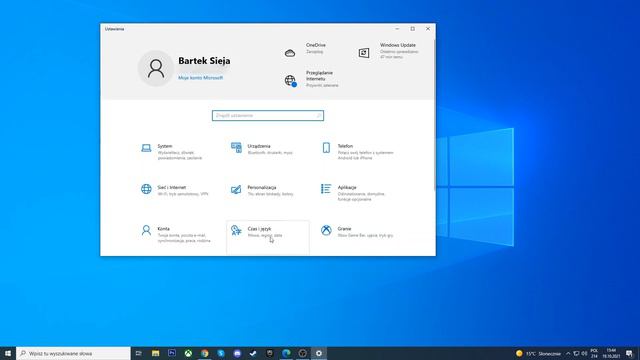Open the Telefon settings category

359,151
